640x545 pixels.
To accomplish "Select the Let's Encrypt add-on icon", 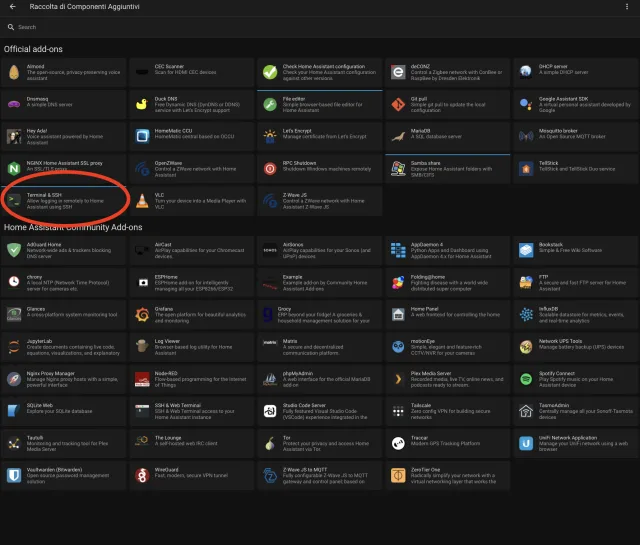I will (x=270, y=135).
